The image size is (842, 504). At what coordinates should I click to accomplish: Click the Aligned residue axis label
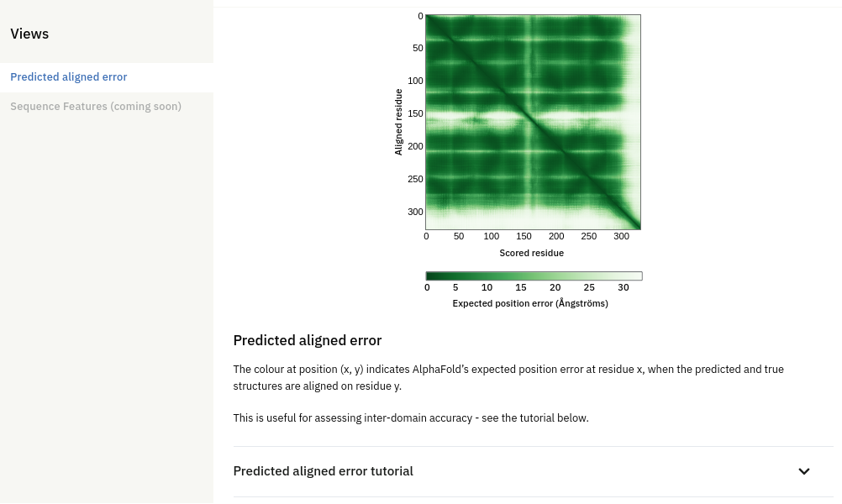point(398,122)
